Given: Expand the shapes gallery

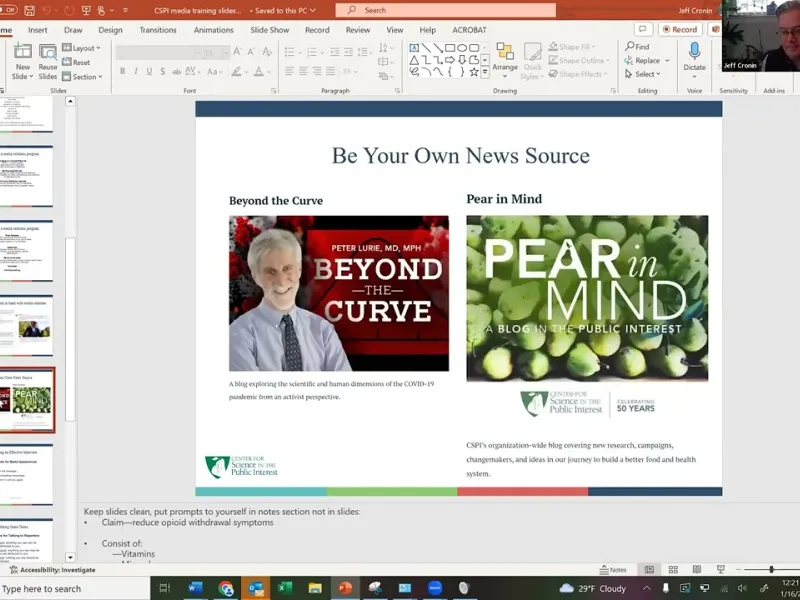Looking at the screenshot, I should (x=485, y=72).
